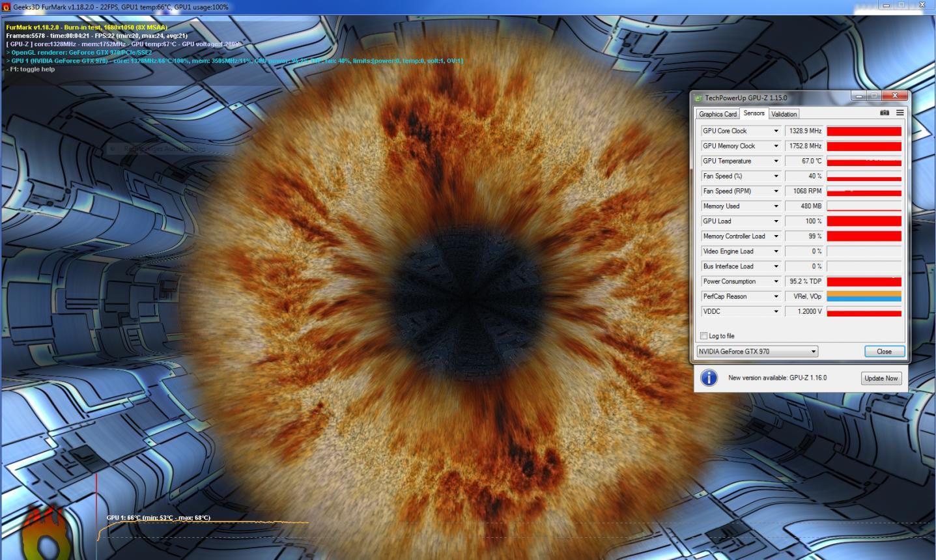
Task: Click the 99 % memory controller load value
Action: (x=804, y=236)
